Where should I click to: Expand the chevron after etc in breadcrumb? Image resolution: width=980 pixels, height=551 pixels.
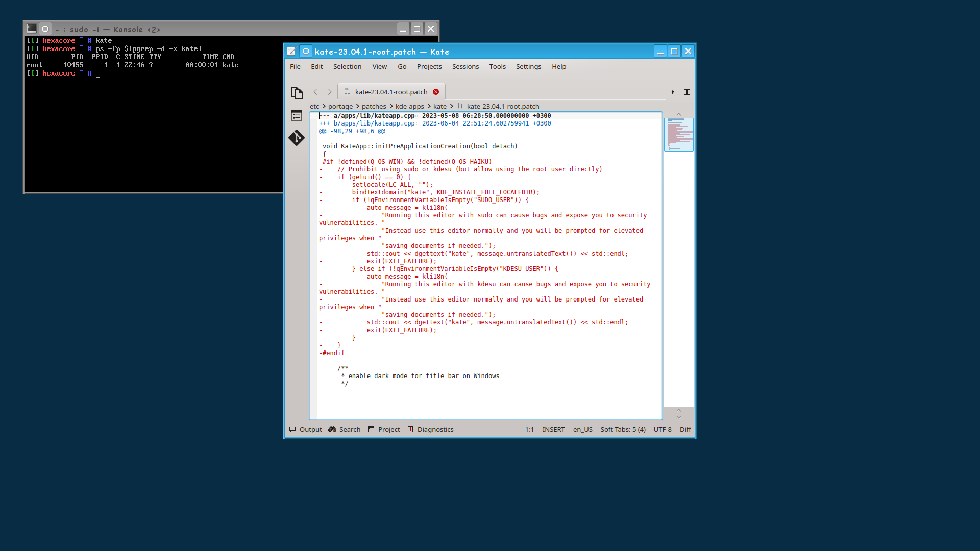pyautogui.click(x=324, y=106)
